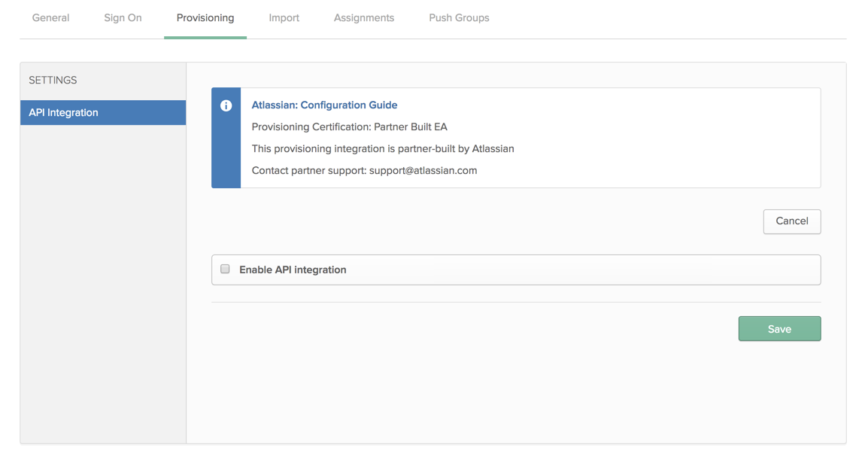Select API Integration in settings sidebar

tap(103, 112)
